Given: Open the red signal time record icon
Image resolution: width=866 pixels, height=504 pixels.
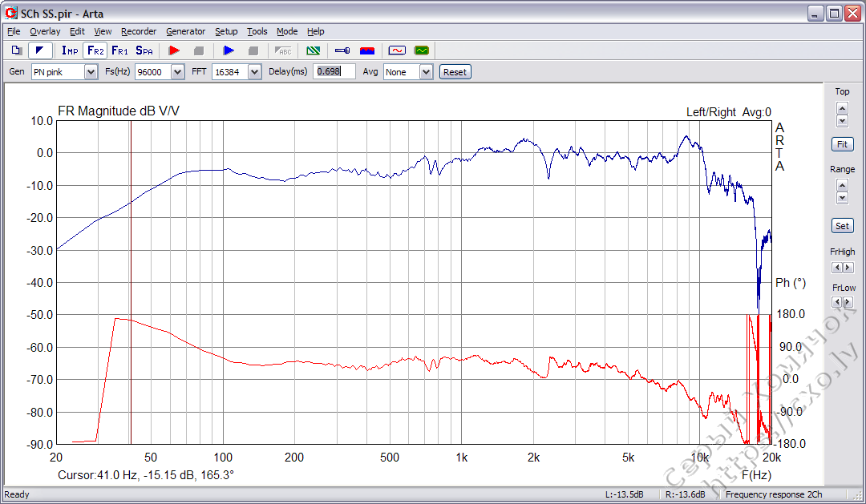Looking at the screenshot, I should [397, 50].
